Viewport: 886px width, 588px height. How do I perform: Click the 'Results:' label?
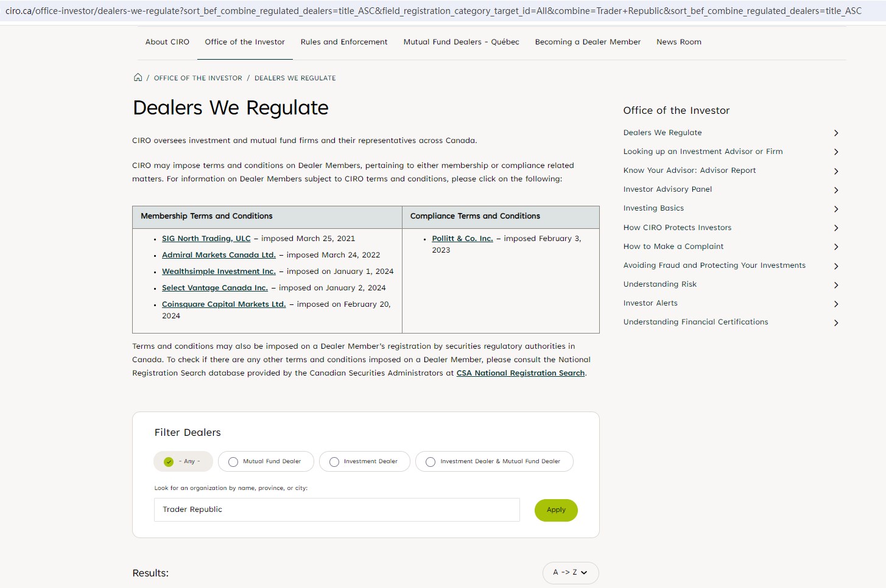point(150,573)
